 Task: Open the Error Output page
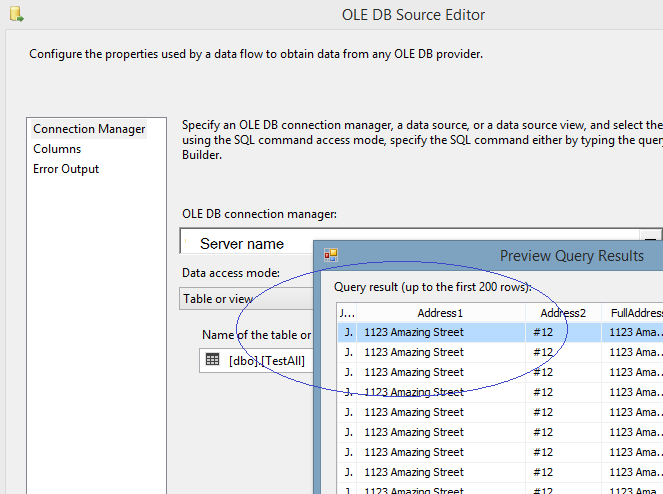tap(66, 169)
